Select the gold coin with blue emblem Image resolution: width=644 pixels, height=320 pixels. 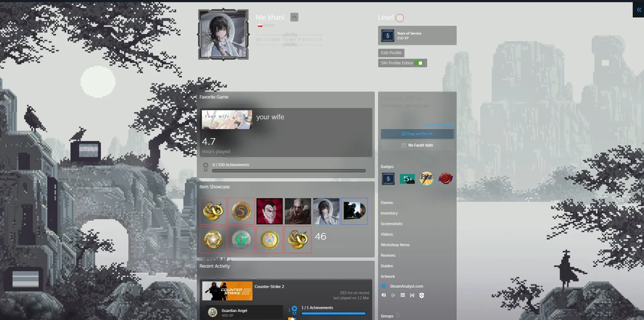(x=270, y=240)
